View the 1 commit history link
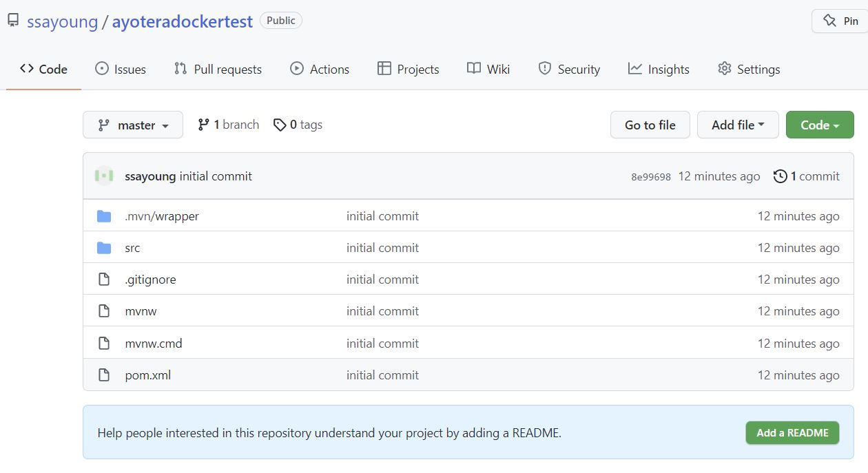Screen dimensions: 868x473 (807, 176)
